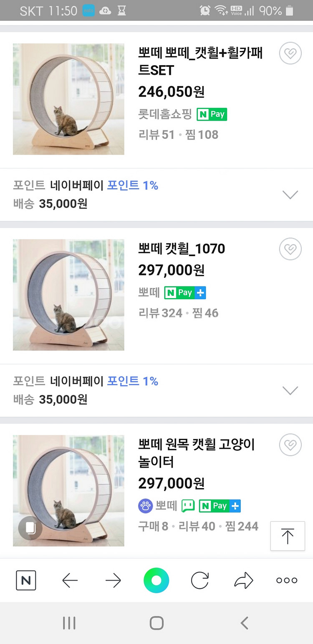Viewport: 313px width, 644px height.
Task: Go back with the browser left arrow
Action: 70,580
